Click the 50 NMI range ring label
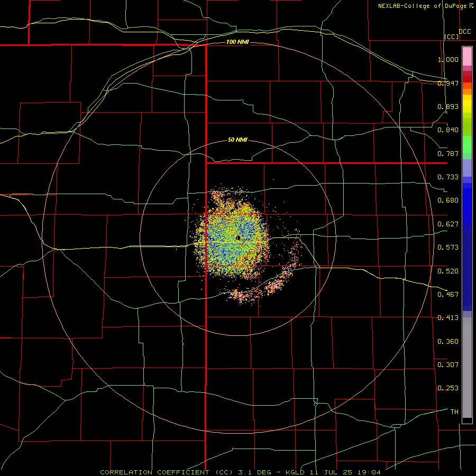 coord(237,140)
